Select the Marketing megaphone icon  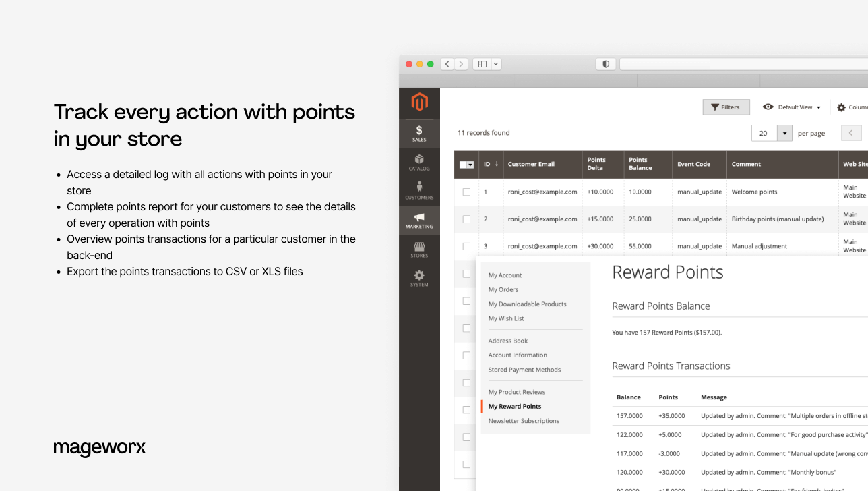(419, 220)
